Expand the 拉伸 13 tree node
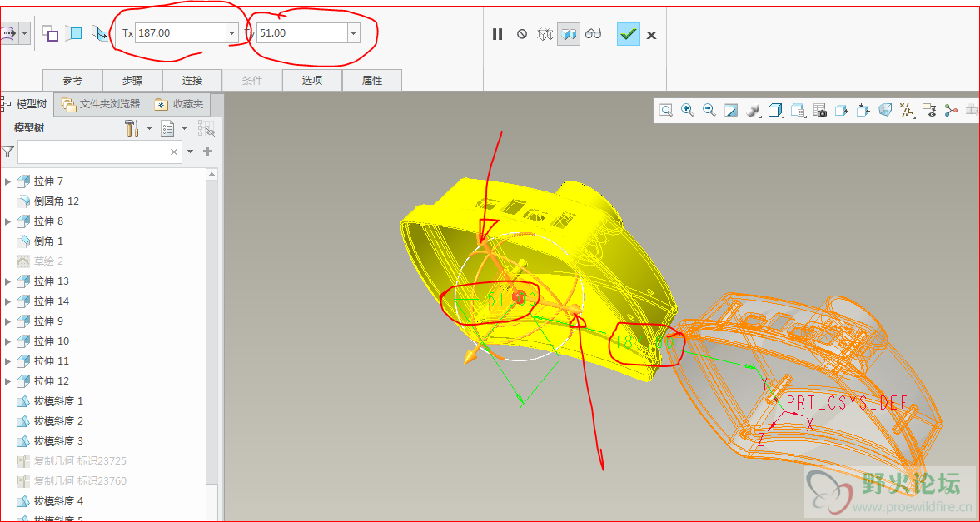Viewport: 980px width, 522px height. [8, 281]
